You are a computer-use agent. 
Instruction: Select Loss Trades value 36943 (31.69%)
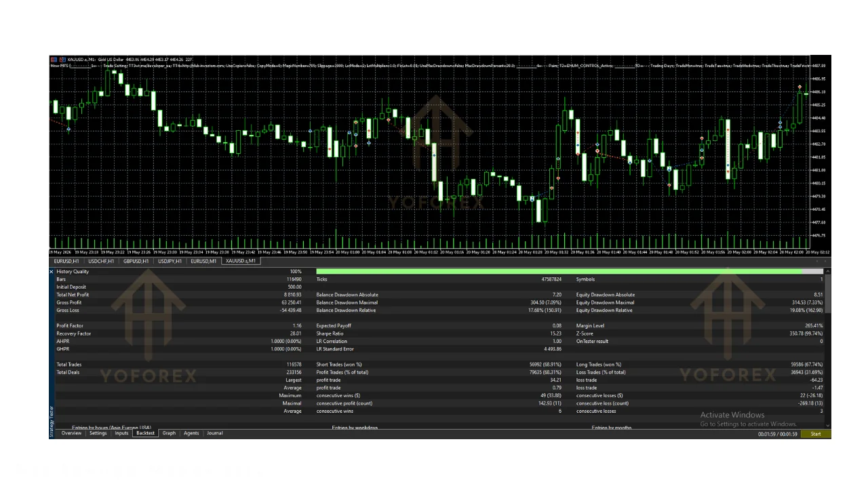point(807,372)
